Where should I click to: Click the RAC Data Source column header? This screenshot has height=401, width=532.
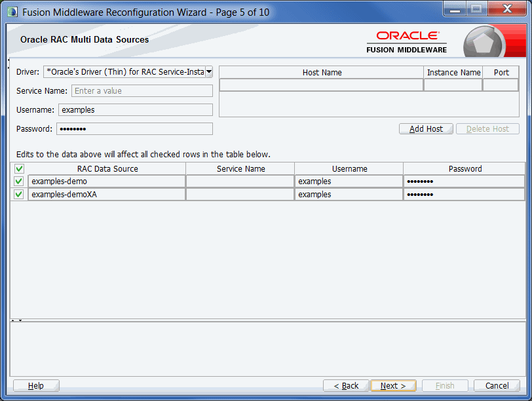click(107, 168)
